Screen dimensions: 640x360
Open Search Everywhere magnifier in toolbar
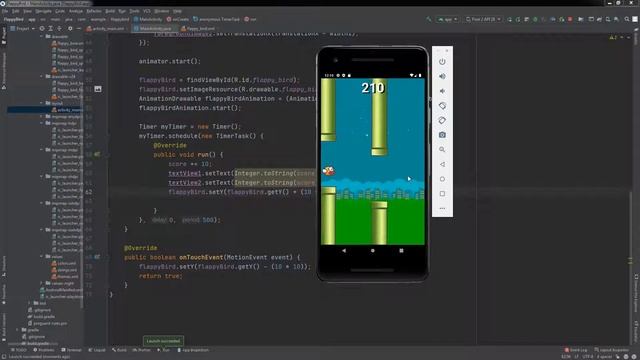point(627,19)
